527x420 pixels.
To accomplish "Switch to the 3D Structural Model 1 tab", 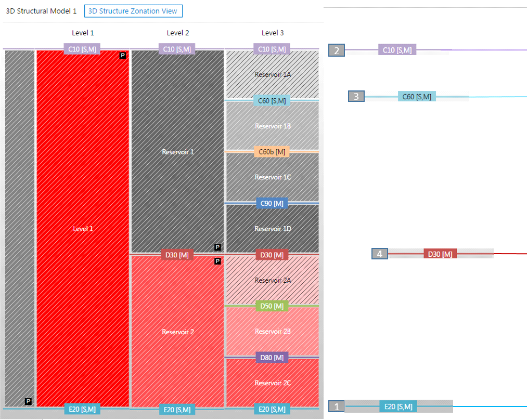I will [41, 11].
